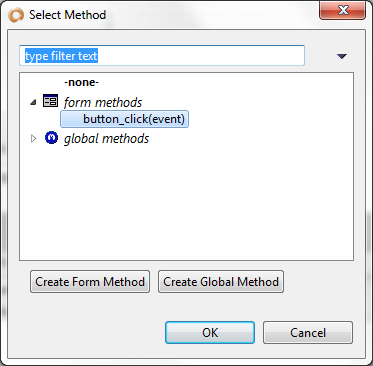
Task: Click the Servoy logo in title bar
Action: point(16,15)
